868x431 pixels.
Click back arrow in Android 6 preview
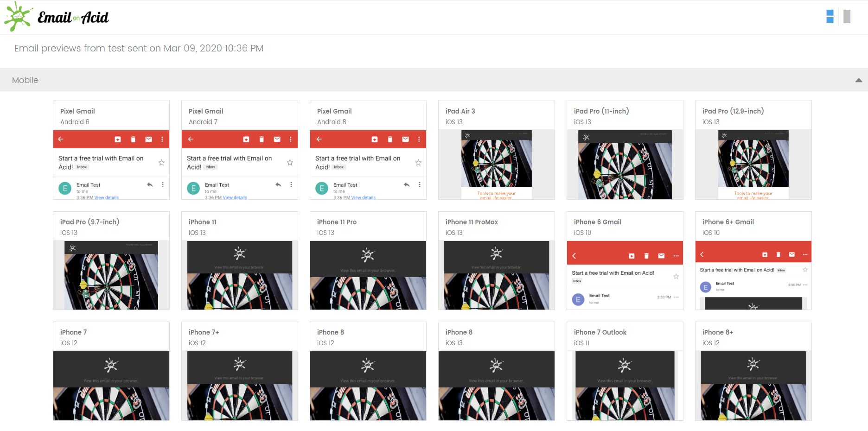61,139
